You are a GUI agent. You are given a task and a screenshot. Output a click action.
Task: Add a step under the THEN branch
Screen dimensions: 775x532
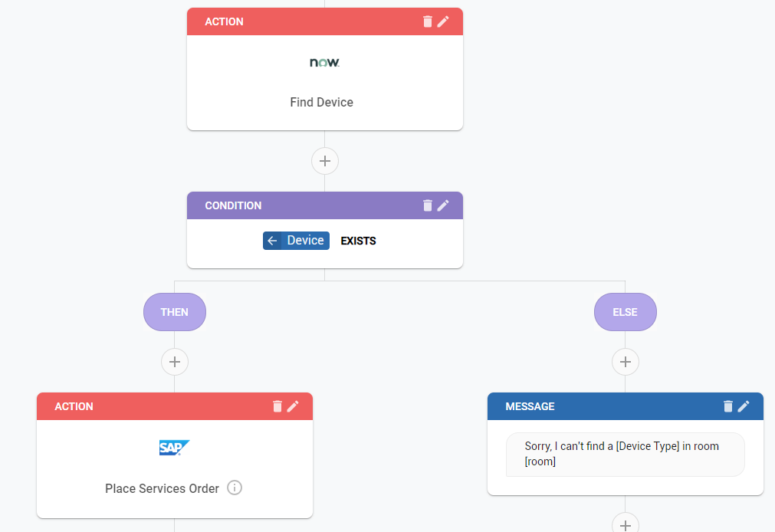[x=174, y=362]
